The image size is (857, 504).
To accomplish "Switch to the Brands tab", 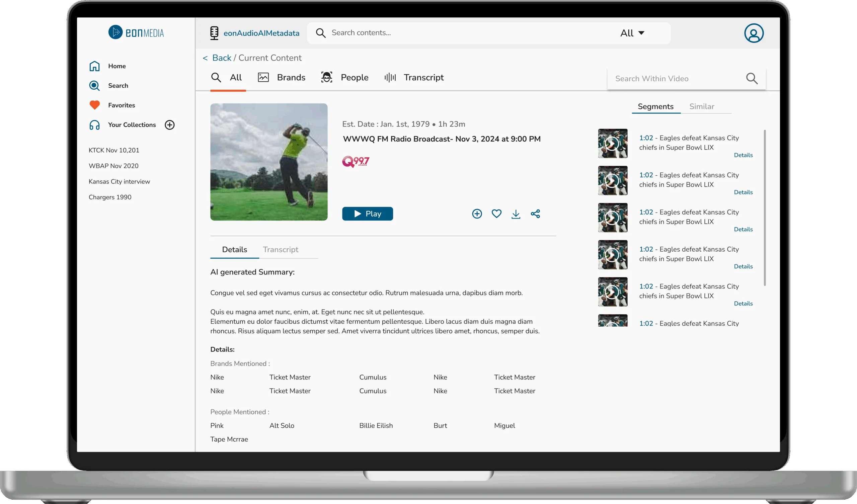I will [x=281, y=78].
